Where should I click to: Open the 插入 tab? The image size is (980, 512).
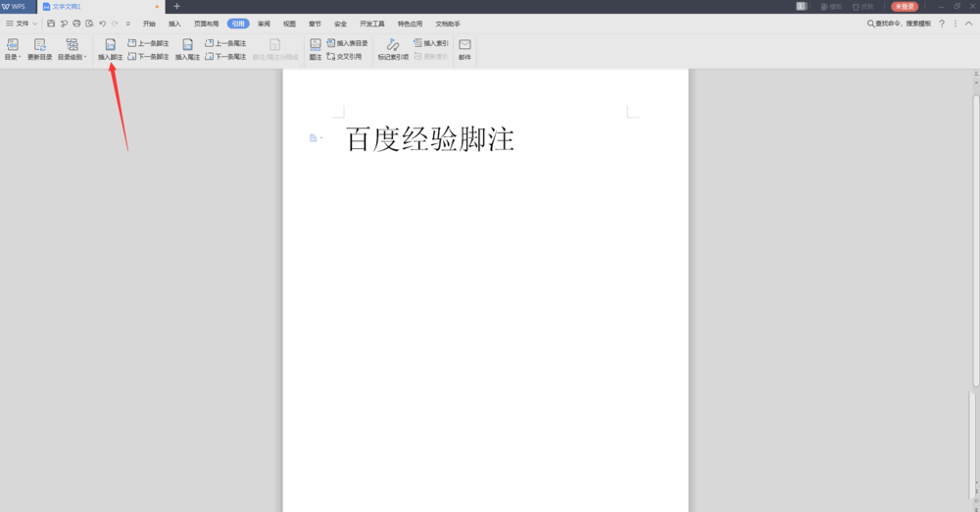click(x=174, y=24)
